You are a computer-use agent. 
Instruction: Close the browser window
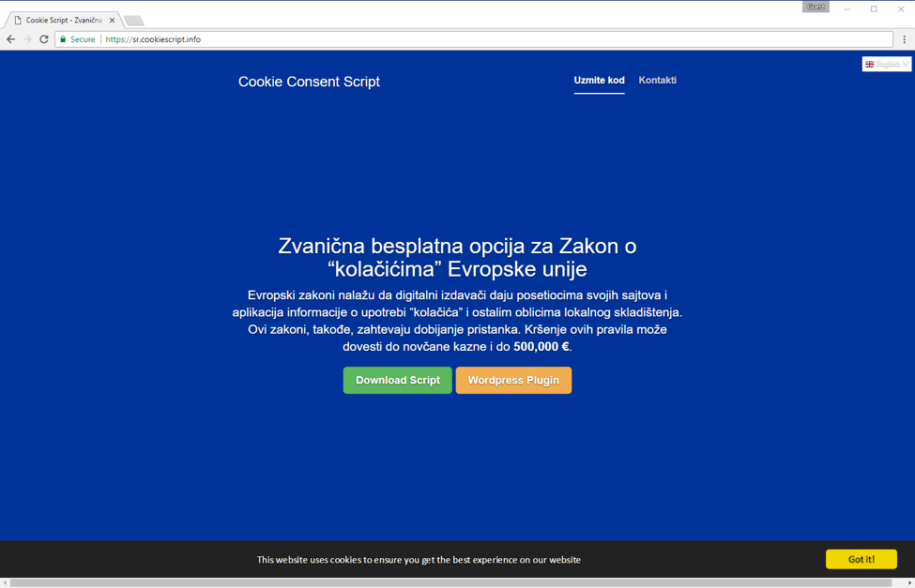(x=900, y=8)
